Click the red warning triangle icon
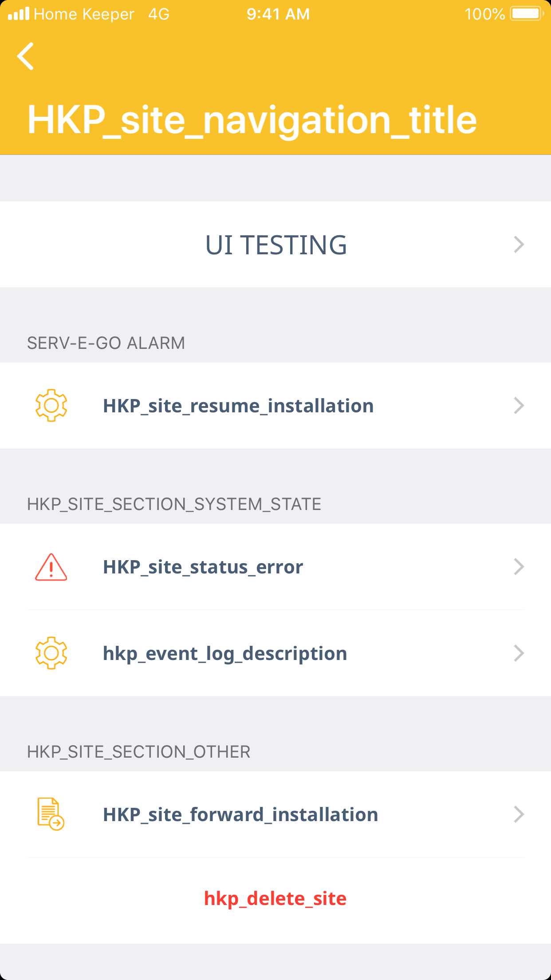 click(x=51, y=567)
